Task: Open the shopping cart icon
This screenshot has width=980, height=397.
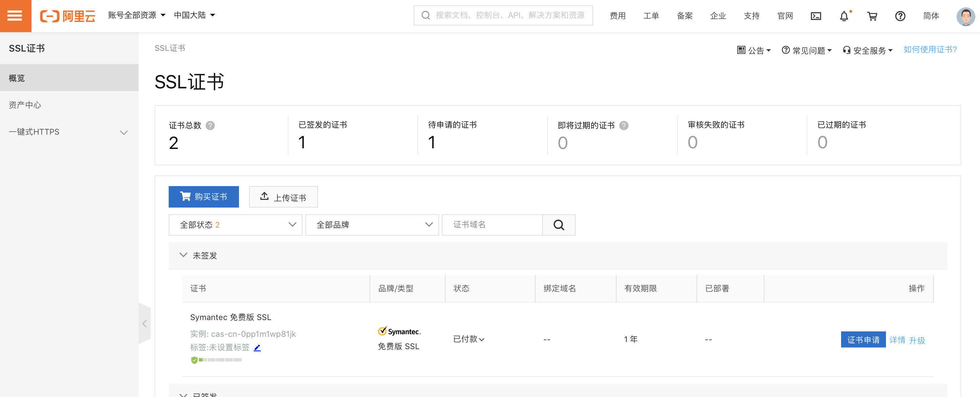Action: click(872, 16)
